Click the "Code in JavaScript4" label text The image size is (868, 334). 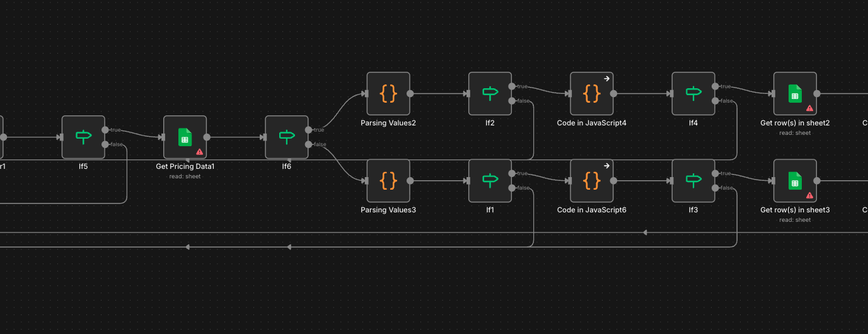click(592, 123)
